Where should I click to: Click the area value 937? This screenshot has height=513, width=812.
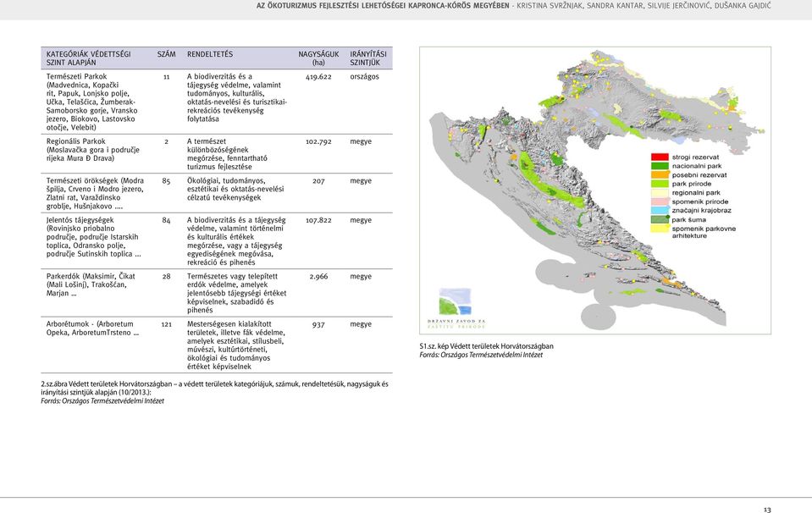(318, 324)
